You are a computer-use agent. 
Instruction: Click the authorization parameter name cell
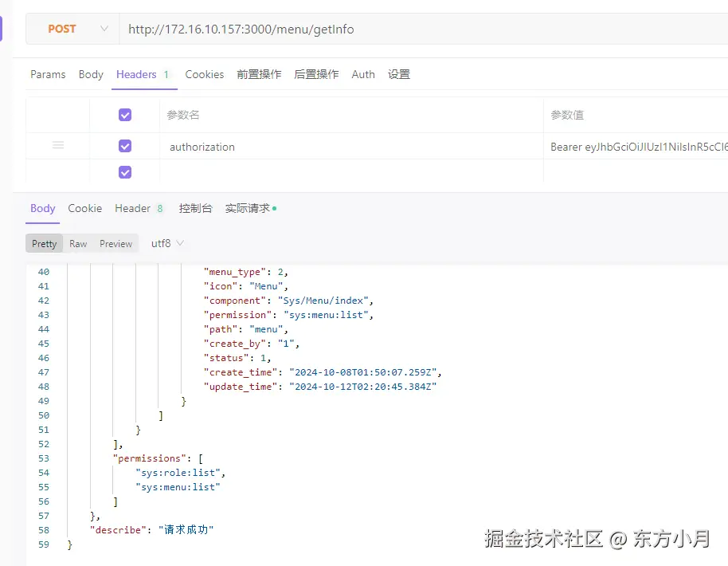(351, 147)
